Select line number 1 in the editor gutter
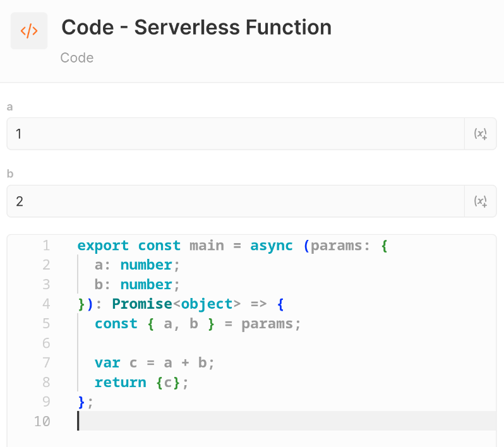Screen dimensions: 504x447 pos(45,246)
